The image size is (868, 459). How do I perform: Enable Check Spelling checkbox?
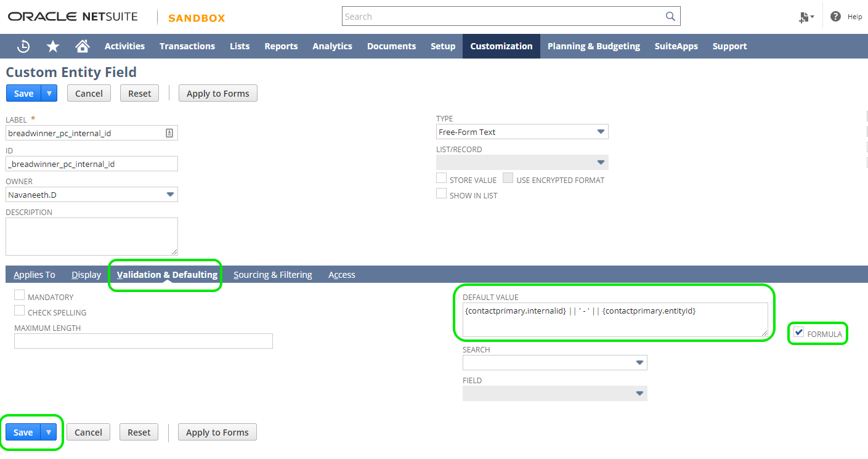pos(20,311)
